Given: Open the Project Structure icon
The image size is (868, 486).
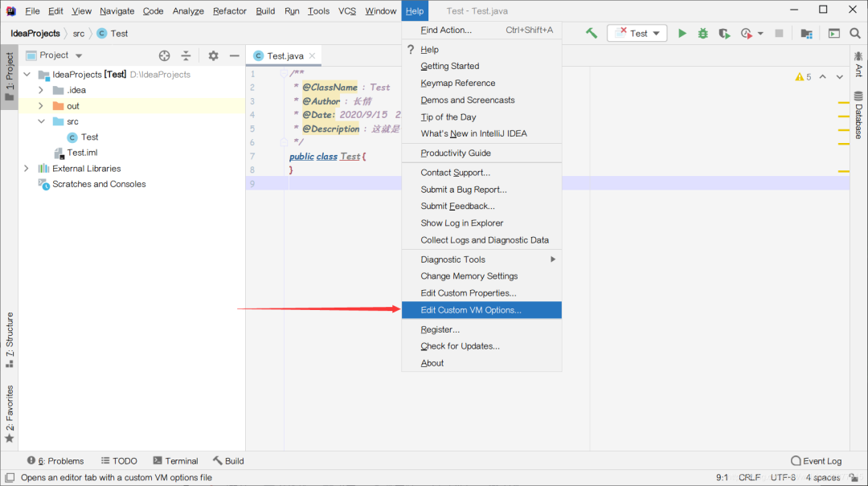Looking at the screenshot, I should tap(807, 33).
